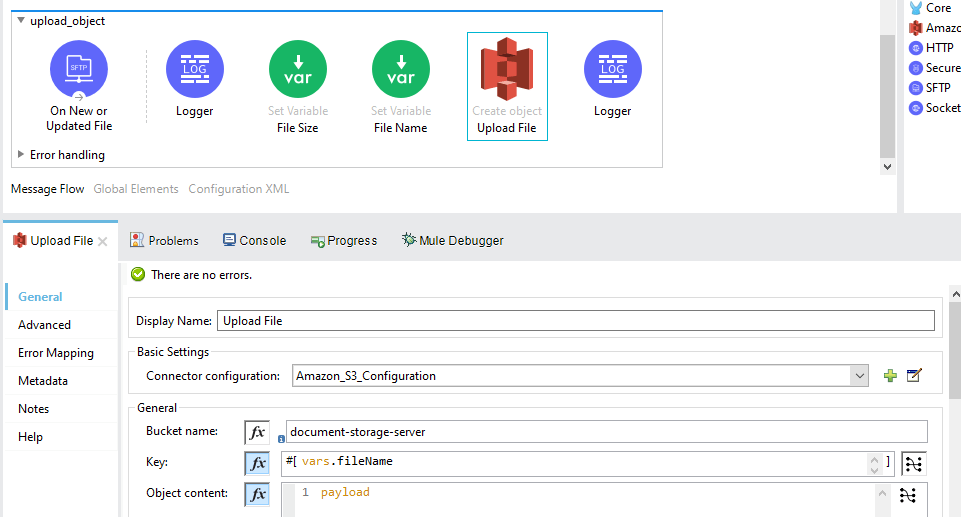This screenshot has height=517, width=961.
Task: Click the info marker beside Bucket name field
Action: 281,439
